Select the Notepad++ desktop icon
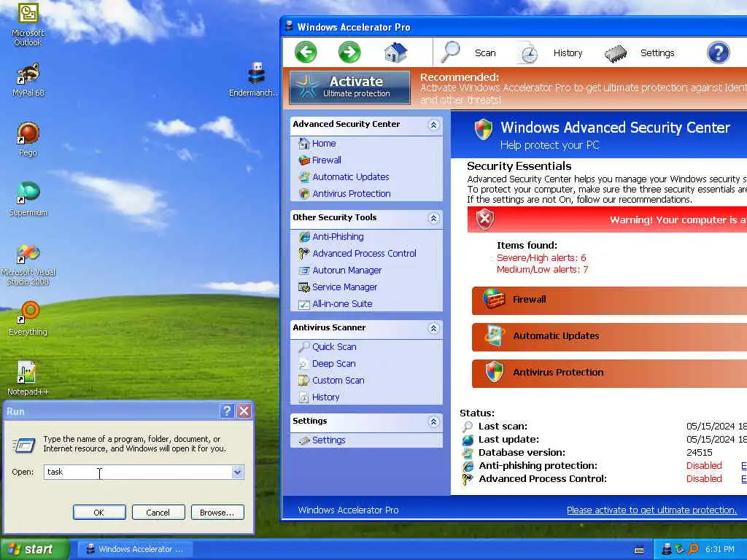This screenshot has width=747, height=560. [28, 378]
